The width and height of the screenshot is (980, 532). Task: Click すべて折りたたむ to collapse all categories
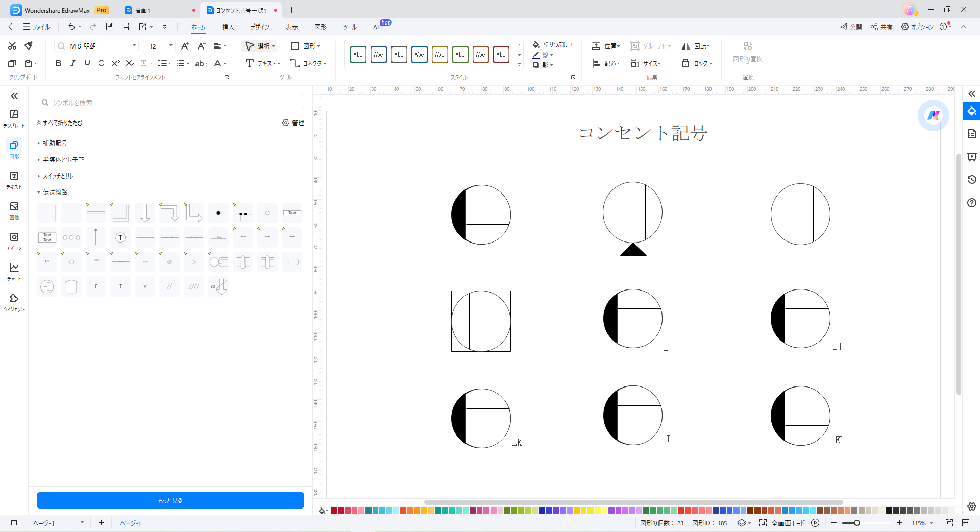[x=60, y=123]
